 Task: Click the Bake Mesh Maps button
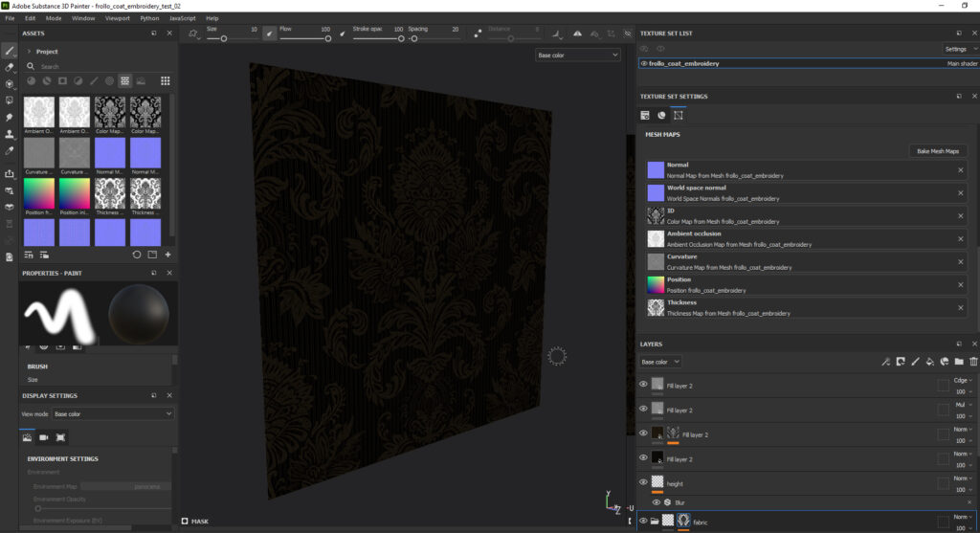pos(937,151)
